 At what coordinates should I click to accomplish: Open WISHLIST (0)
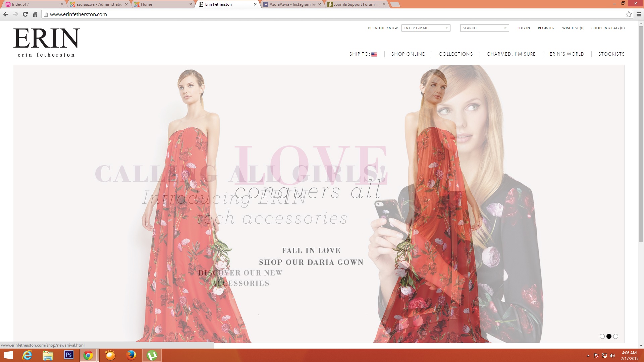[573, 28]
